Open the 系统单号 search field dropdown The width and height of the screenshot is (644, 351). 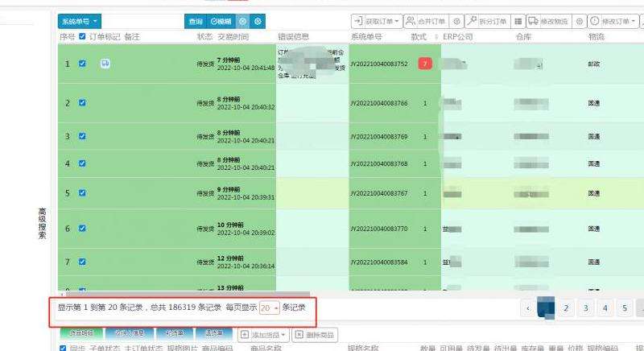(80, 21)
